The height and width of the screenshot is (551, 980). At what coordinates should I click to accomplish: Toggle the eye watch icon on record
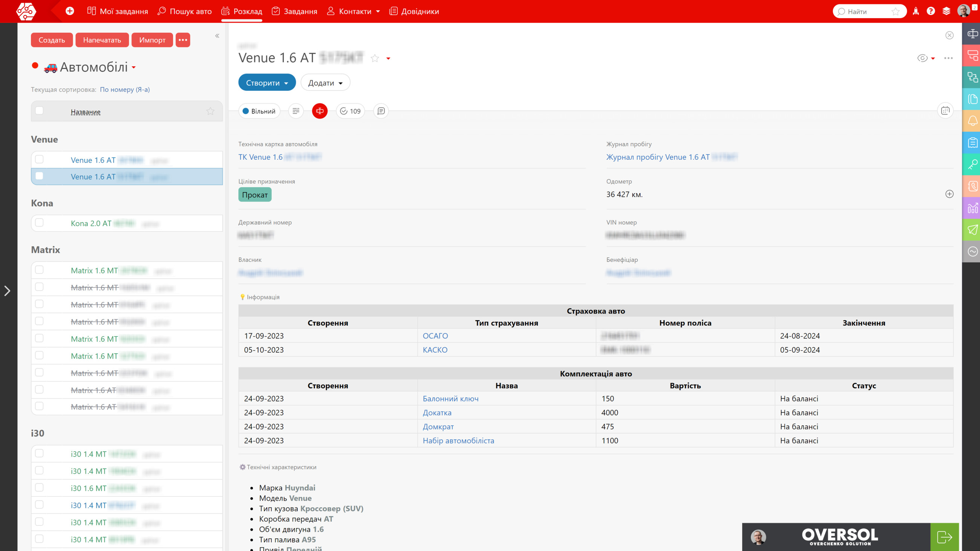tap(922, 58)
